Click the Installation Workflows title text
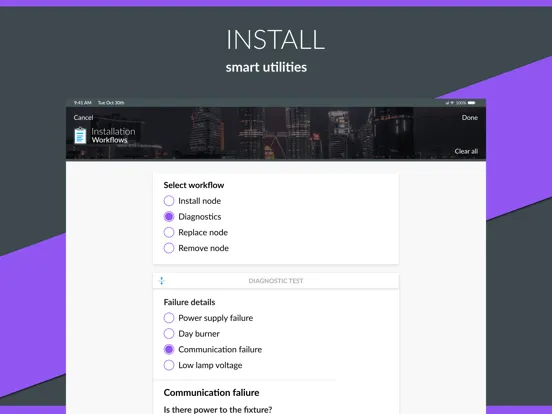Viewport: 552px width, 414px height. [x=113, y=136]
